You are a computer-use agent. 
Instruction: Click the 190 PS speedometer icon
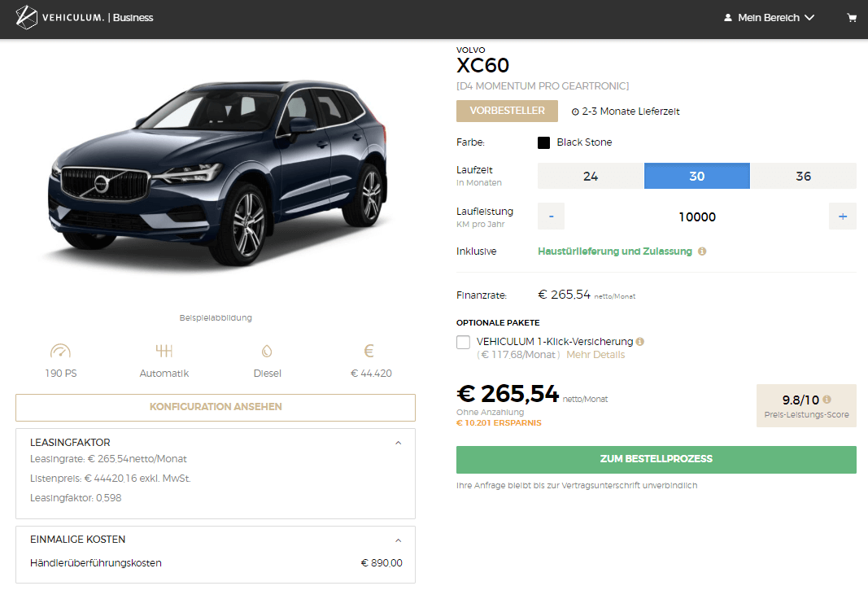pos(60,352)
